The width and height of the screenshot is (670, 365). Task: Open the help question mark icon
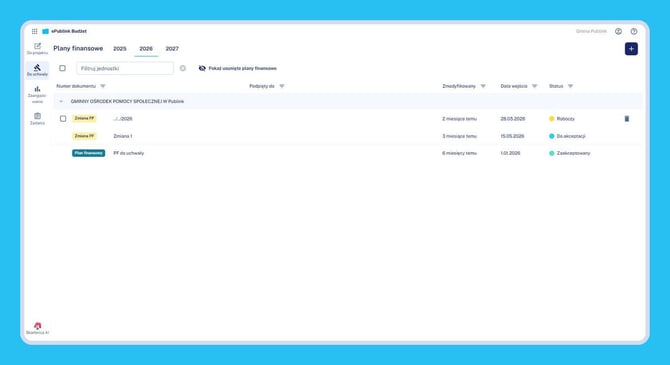pos(634,31)
